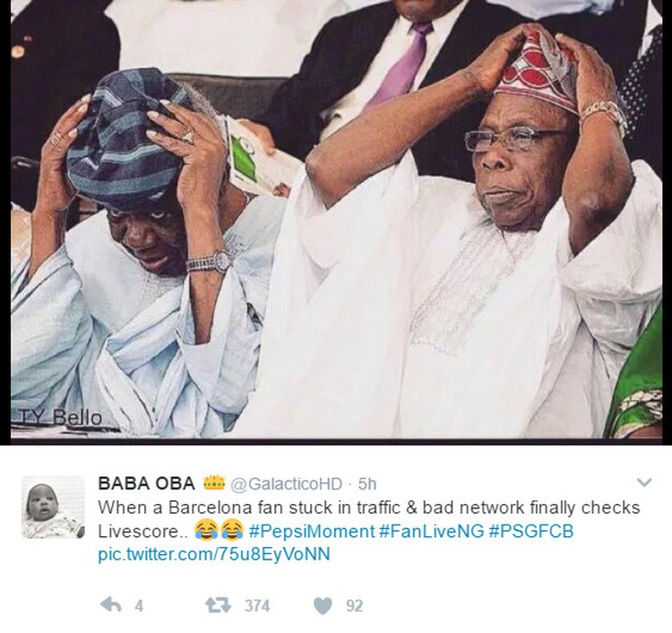672x633 pixels.
Task: View the 92 likes count
Action: click(x=355, y=605)
